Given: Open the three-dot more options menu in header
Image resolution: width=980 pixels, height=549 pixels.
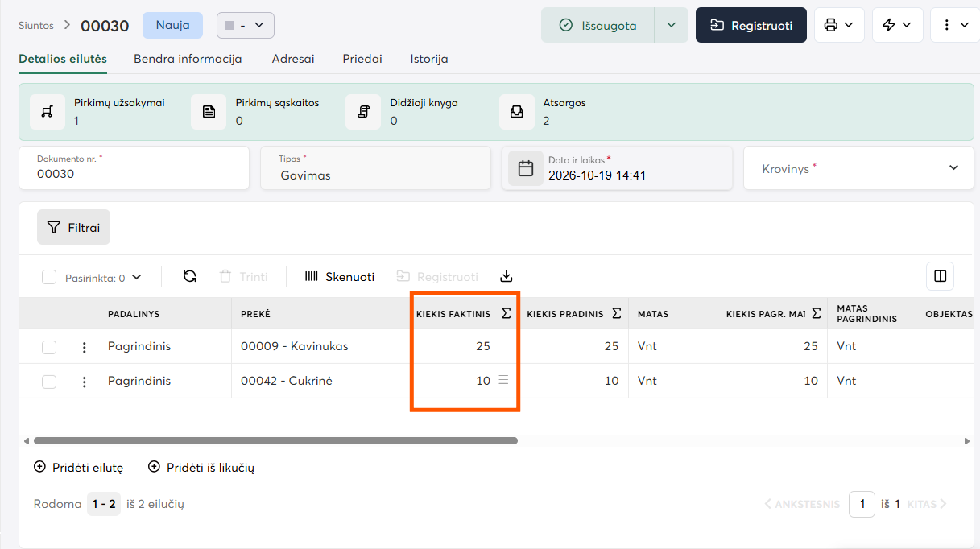Looking at the screenshot, I should (955, 25).
